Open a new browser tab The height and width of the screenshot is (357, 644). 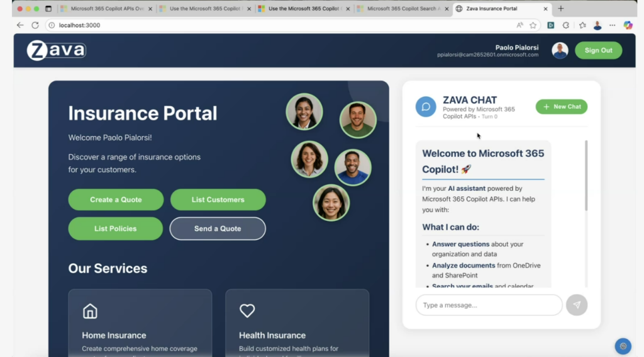560,9
